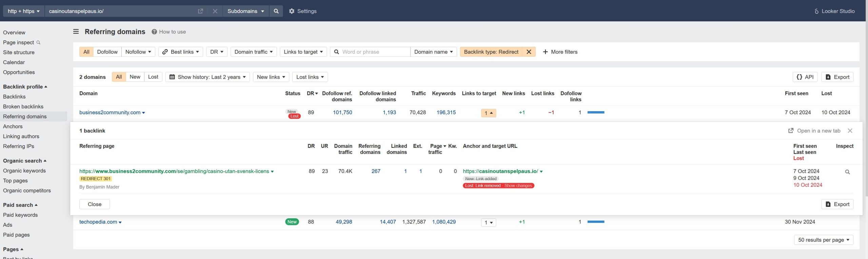
Task: Inspect the business2community backlink
Action: pos(847,172)
